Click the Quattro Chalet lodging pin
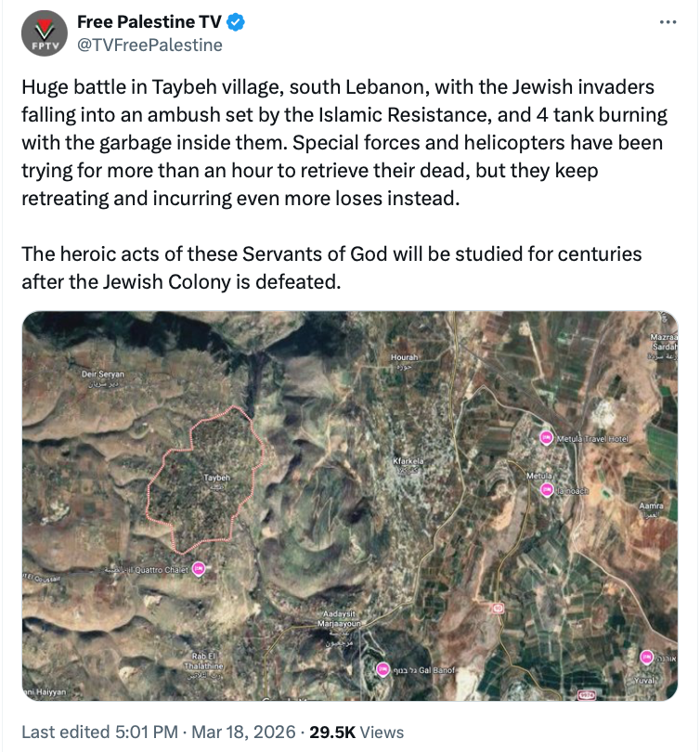700x752 pixels. 198,571
